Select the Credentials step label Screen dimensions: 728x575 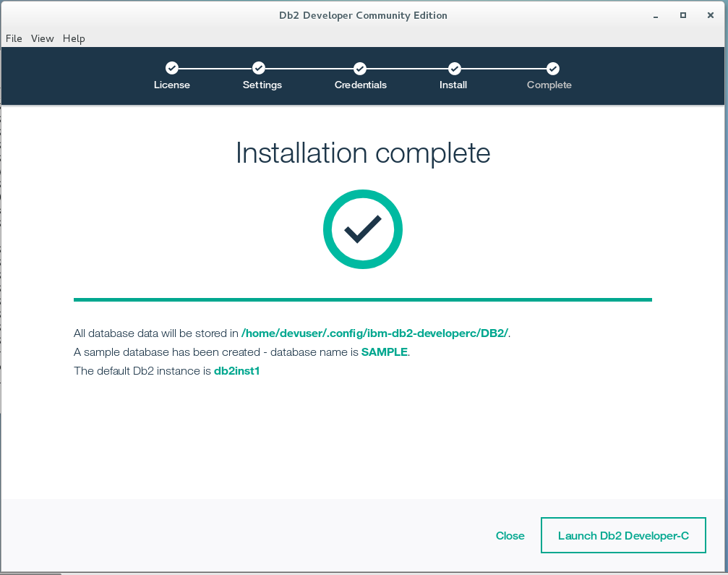click(x=361, y=85)
